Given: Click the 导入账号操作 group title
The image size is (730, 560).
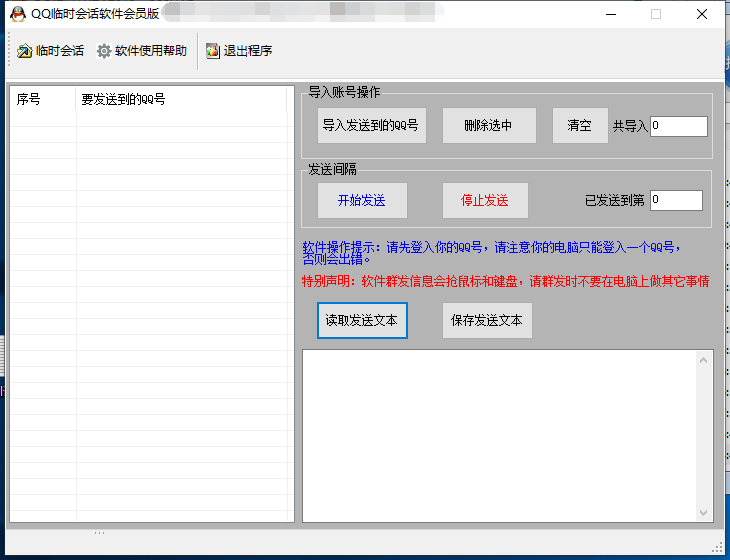Looking at the screenshot, I should tap(344, 92).
